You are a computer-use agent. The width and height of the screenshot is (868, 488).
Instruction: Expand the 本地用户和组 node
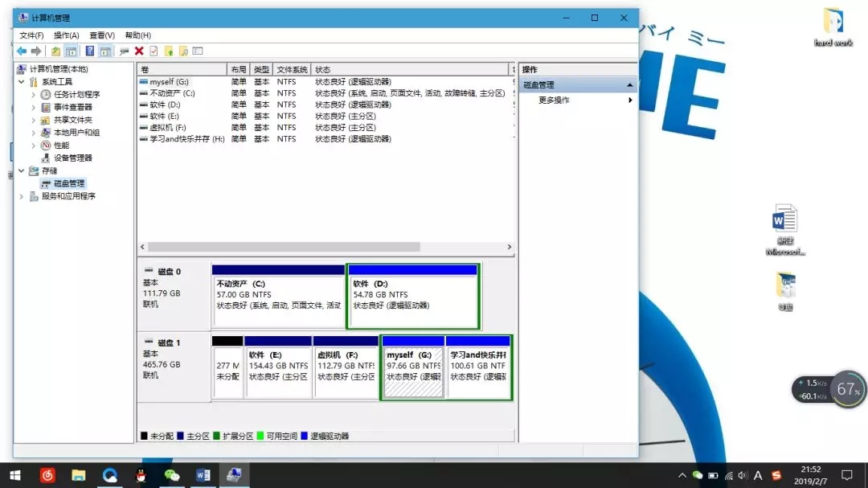[33, 133]
